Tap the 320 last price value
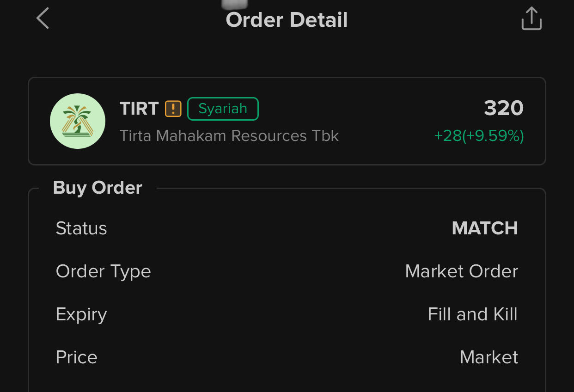Image resolution: width=574 pixels, height=392 pixels. point(503,108)
